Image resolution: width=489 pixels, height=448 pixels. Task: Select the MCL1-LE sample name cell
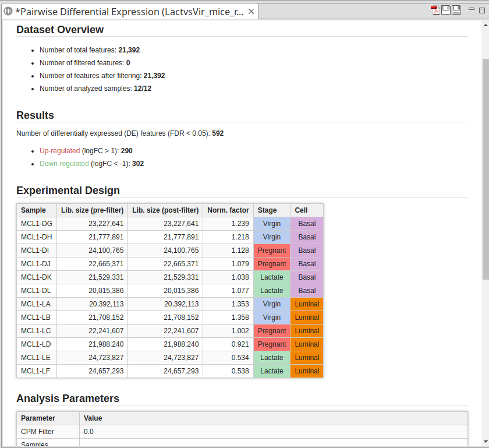tap(36, 358)
